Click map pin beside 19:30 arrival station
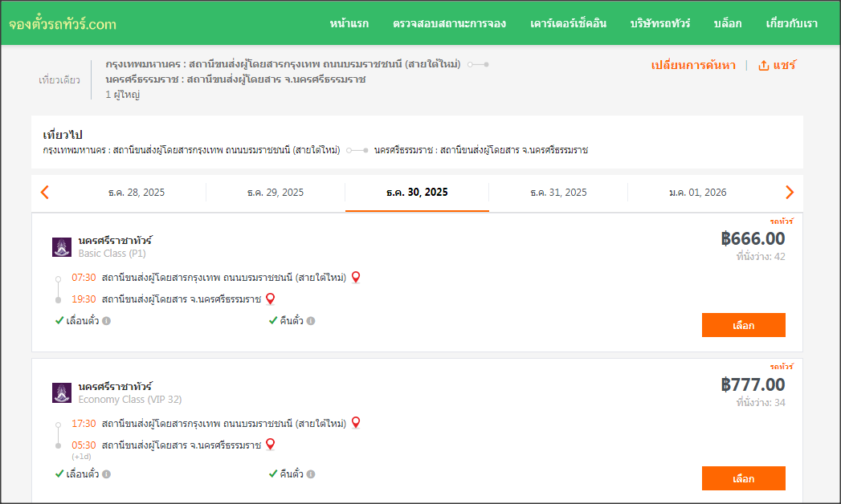841x504 pixels. click(271, 299)
